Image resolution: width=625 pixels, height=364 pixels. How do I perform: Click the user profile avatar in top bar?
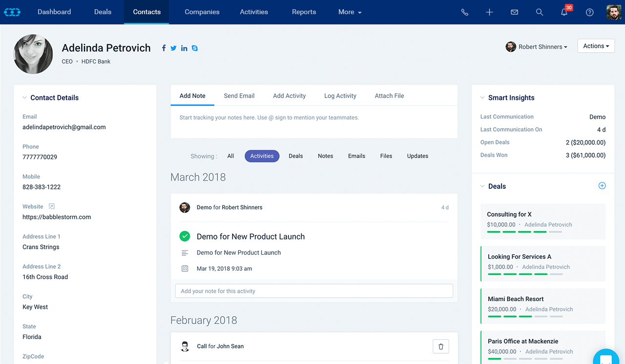pyautogui.click(x=614, y=12)
